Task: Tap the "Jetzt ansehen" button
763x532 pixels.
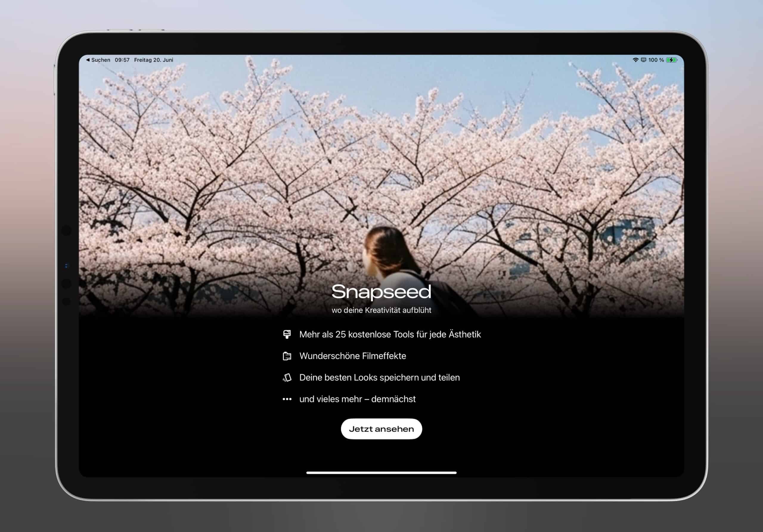Action: click(x=381, y=429)
